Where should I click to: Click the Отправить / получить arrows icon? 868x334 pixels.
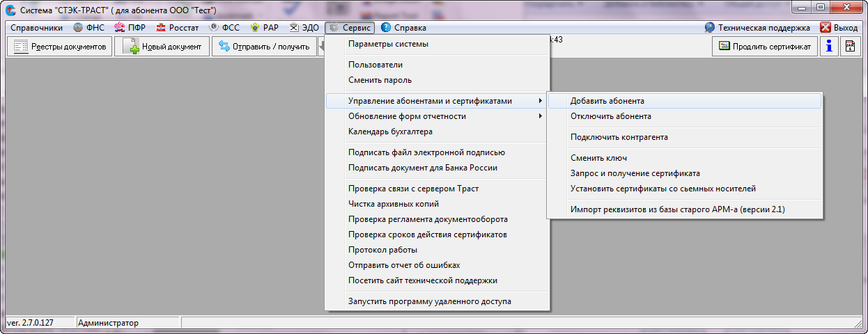coord(224,47)
